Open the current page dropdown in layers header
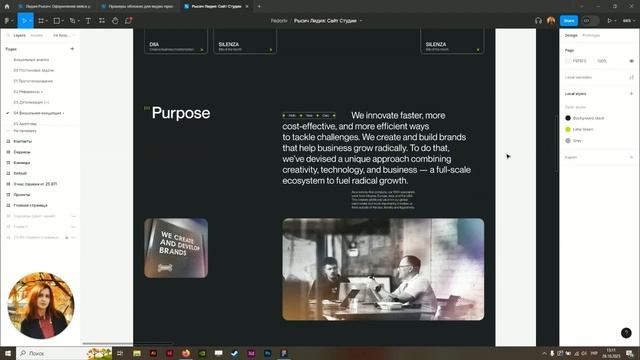Image resolution: width=640 pixels, height=360 pixels. [63, 36]
